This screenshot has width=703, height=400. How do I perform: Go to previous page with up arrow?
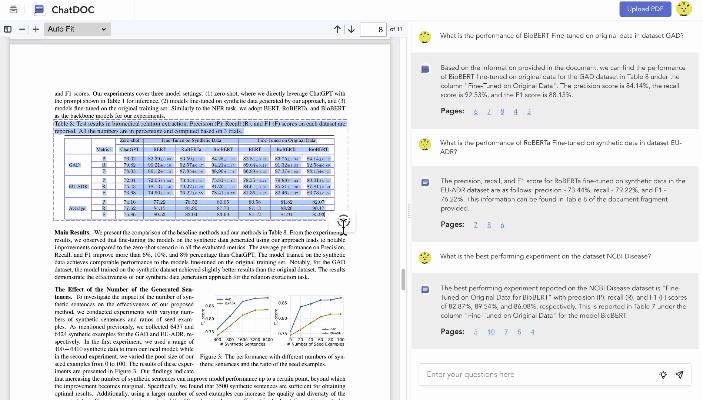(x=337, y=29)
